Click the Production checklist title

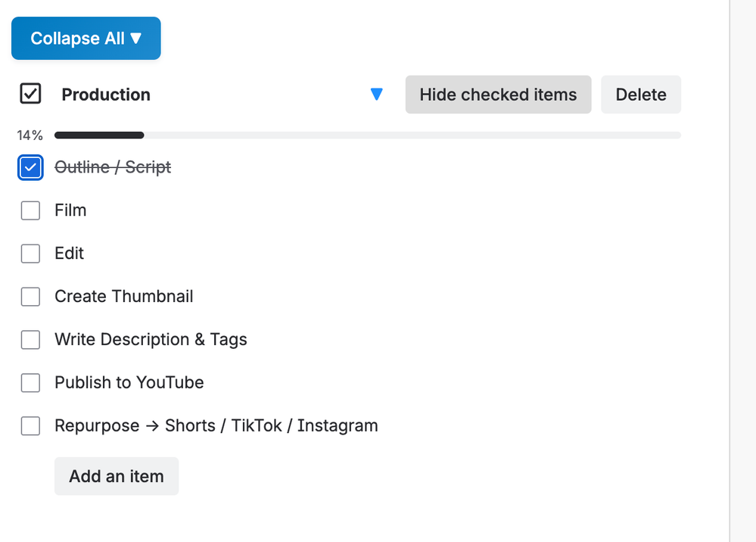pos(106,95)
